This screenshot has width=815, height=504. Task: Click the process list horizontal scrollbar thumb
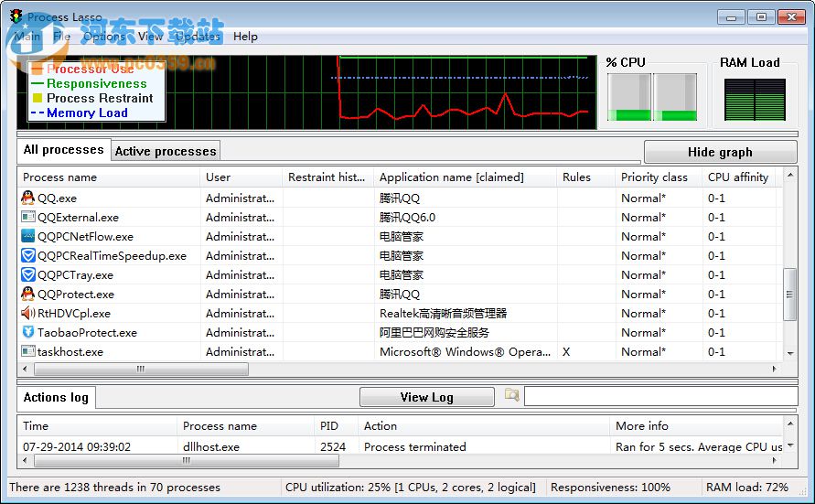141,369
